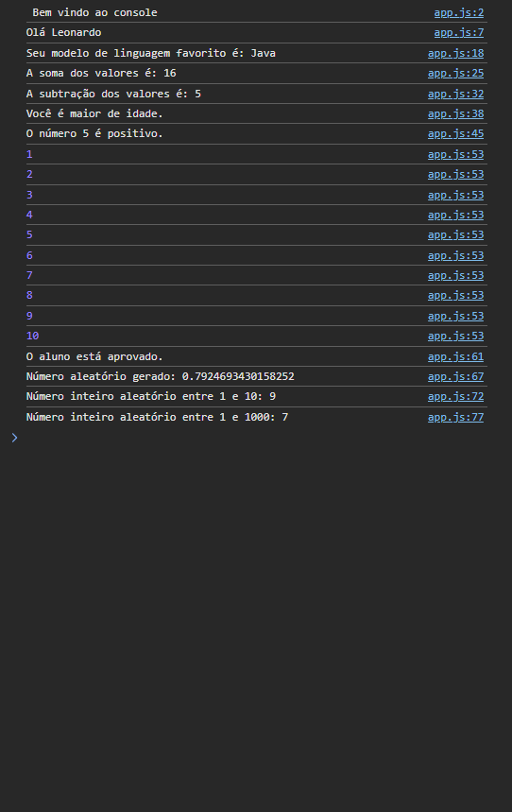Click the console prompt chevron

click(14, 438)
